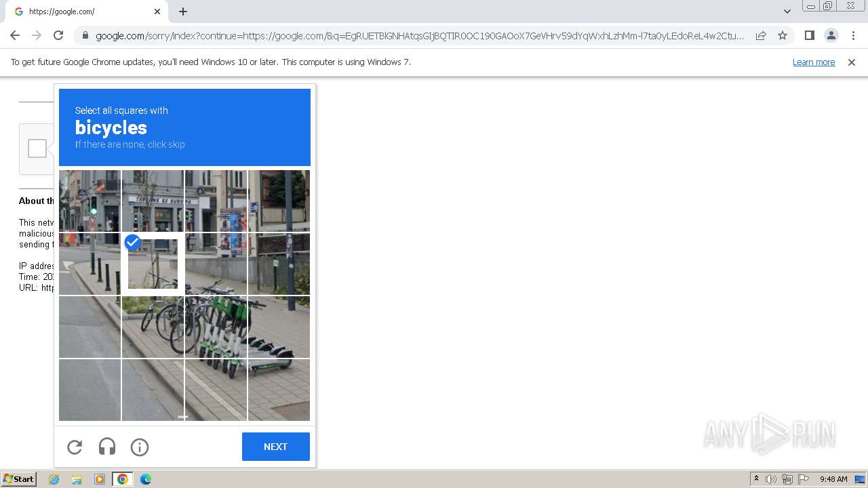Click the 9:48 AM clock
Image resolution: width=868 pixels, height=488 pixels.
coord(833,479)
